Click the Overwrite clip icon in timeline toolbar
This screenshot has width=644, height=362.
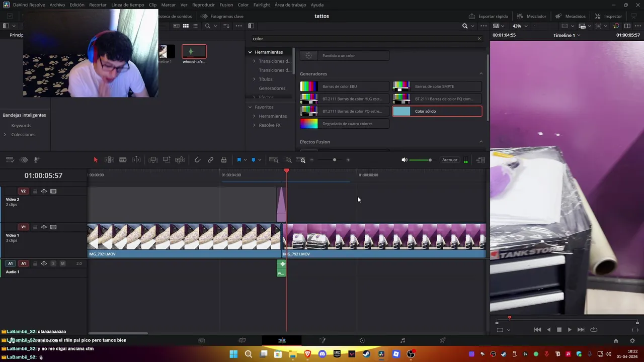(167, 160)
